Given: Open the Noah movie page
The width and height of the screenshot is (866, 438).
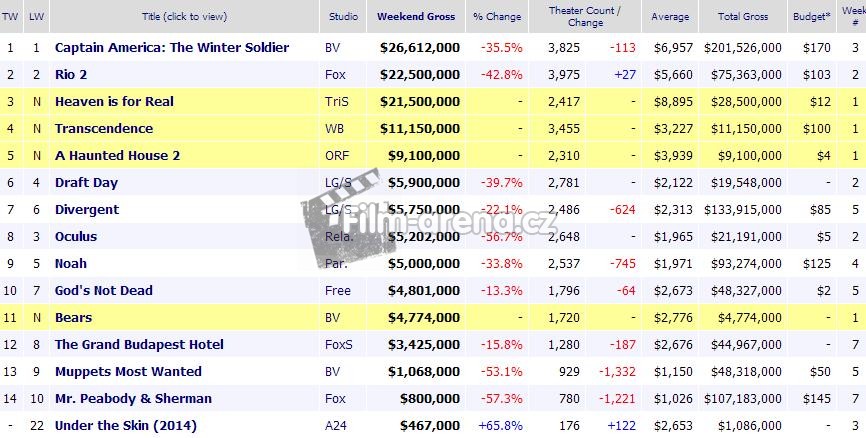Looking at the screenshot, I should pyautogui.click(x=70, y=263).
